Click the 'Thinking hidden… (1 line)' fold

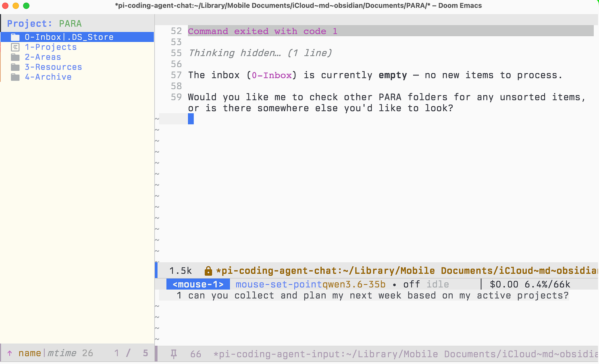tap(260, 53)
